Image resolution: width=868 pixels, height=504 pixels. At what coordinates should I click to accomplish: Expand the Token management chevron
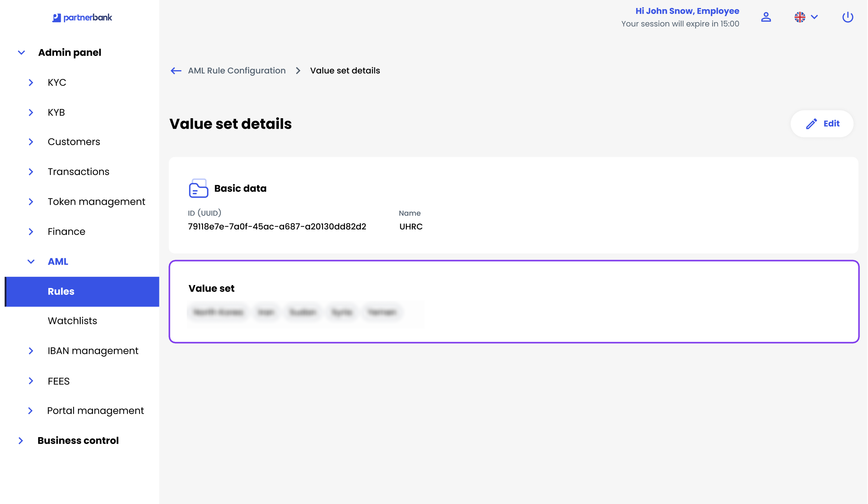point(31,202)
